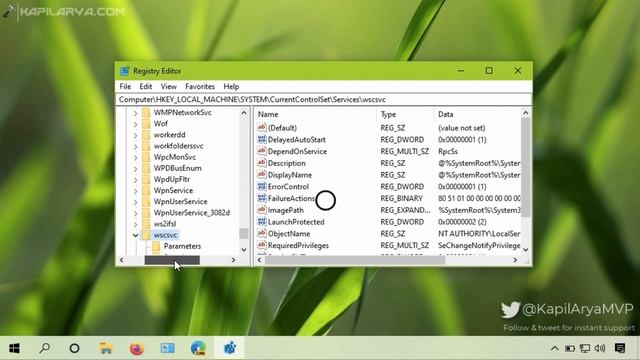Launch Firefox from the taskbar
Viewport: 640px width, 360px height.
pyautogui.click(x=136, y=348)
